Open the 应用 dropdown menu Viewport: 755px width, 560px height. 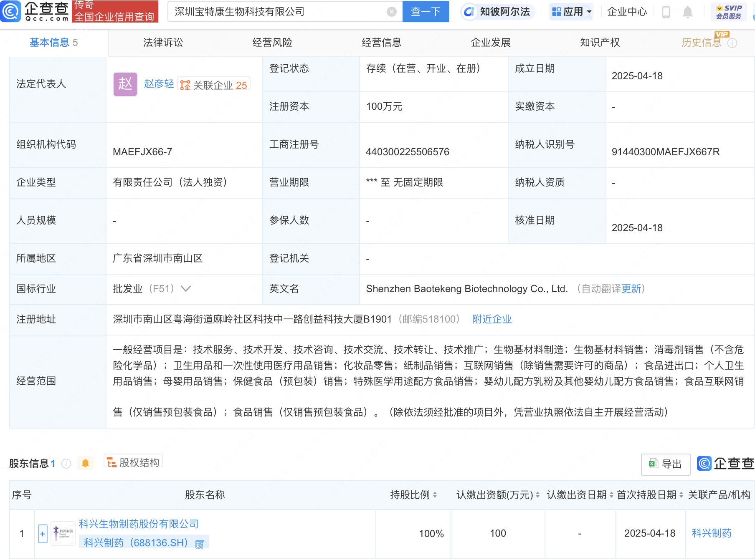click(x=572, y=12)
